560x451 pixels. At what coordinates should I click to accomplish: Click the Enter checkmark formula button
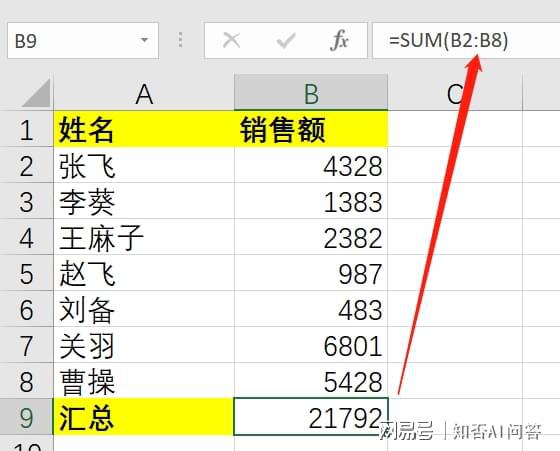coord(286,40)
